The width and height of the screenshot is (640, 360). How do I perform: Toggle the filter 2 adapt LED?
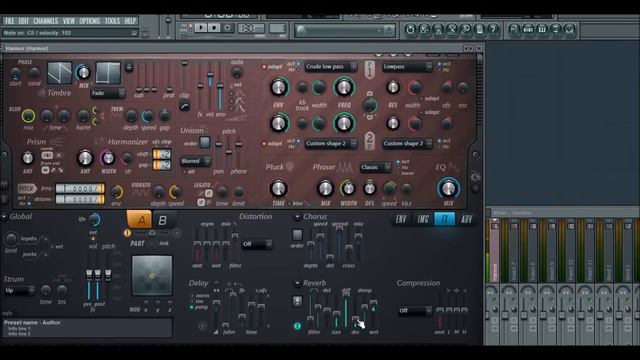(264, 144)
